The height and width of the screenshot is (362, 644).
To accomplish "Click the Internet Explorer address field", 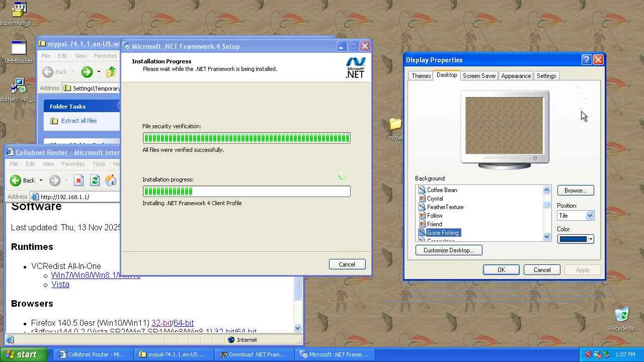I will coord(75,197).
